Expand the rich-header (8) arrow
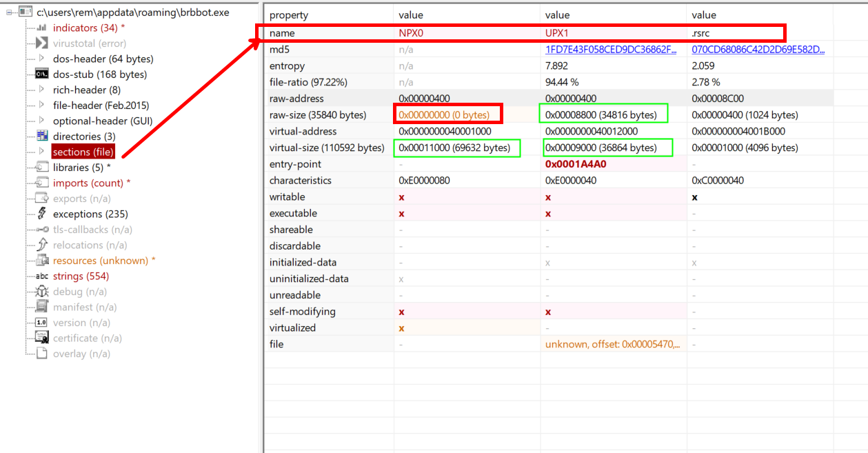Image resolution: width=868 pixels, height=453 pixels. point(41,90)
